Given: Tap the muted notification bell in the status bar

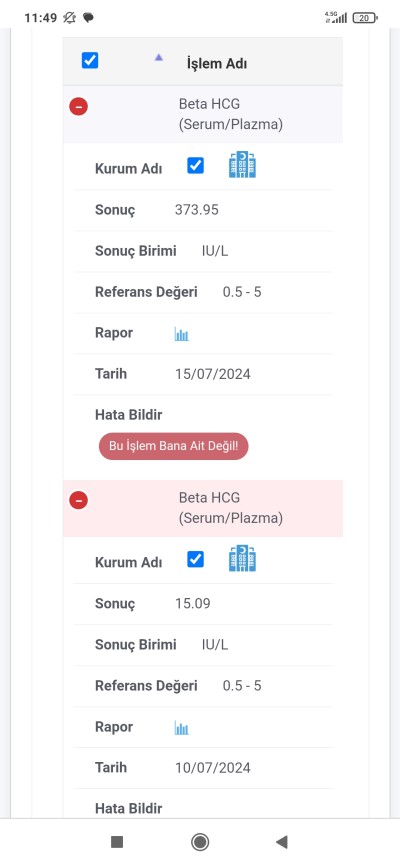Looking at the screenshot, I should 70,18.
